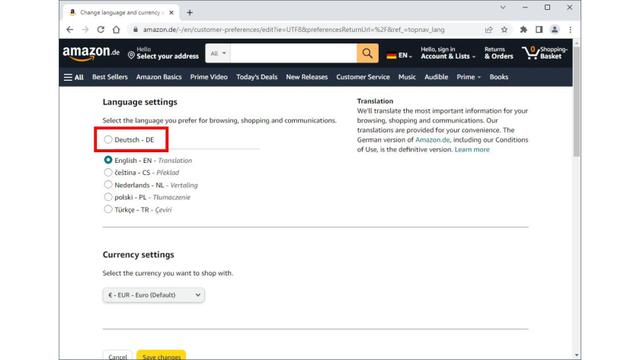The width and height of the screenshot is (640, 360).
Task: Click the scrollbar down arrow
Action: pyautogui.click(x=576, y=355)
